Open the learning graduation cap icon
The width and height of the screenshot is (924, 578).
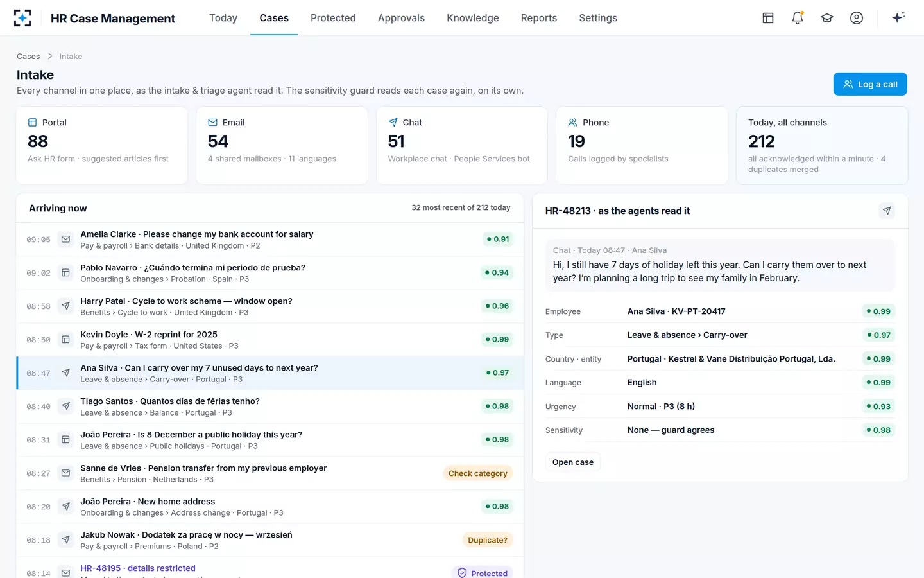click(x=827, y=18)
